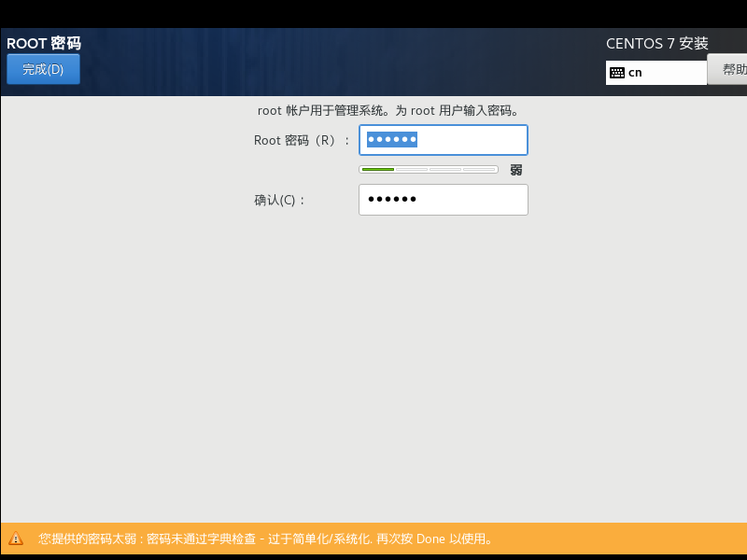Click the 弱 strength label
Image resolution: width=747 pixels, height=560 pixels.
[516, 170]
